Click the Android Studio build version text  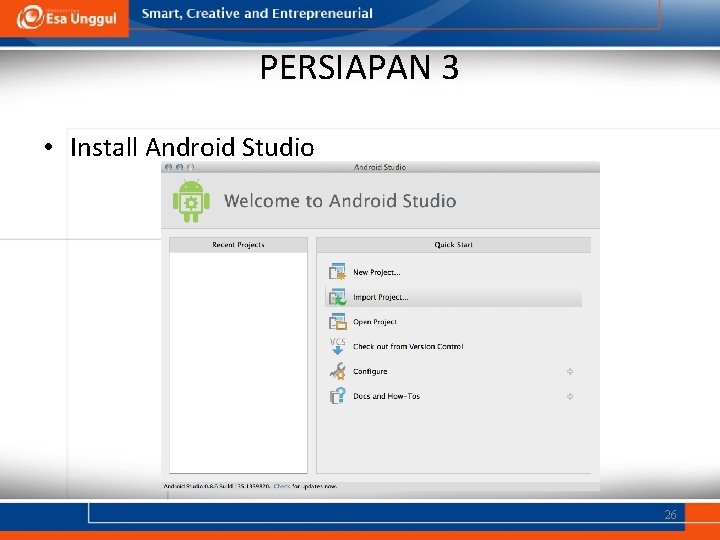217,486
